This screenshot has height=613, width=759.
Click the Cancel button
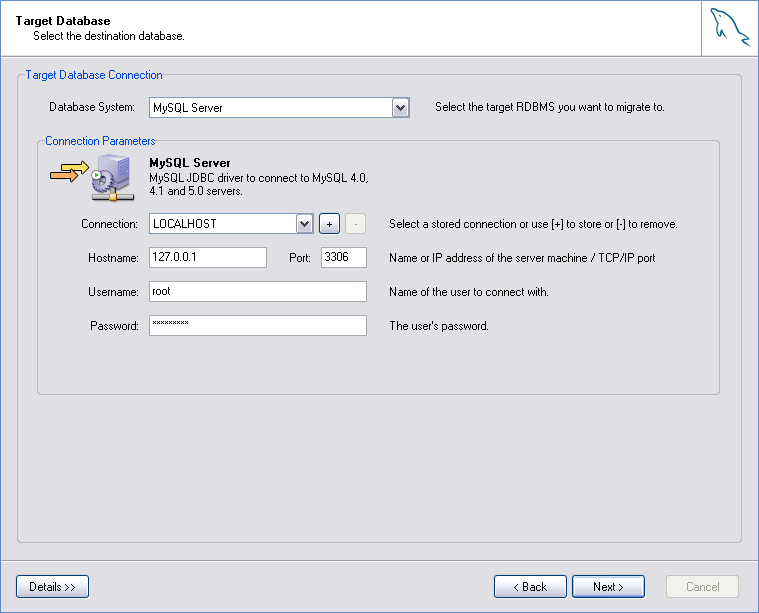point(702,587)
